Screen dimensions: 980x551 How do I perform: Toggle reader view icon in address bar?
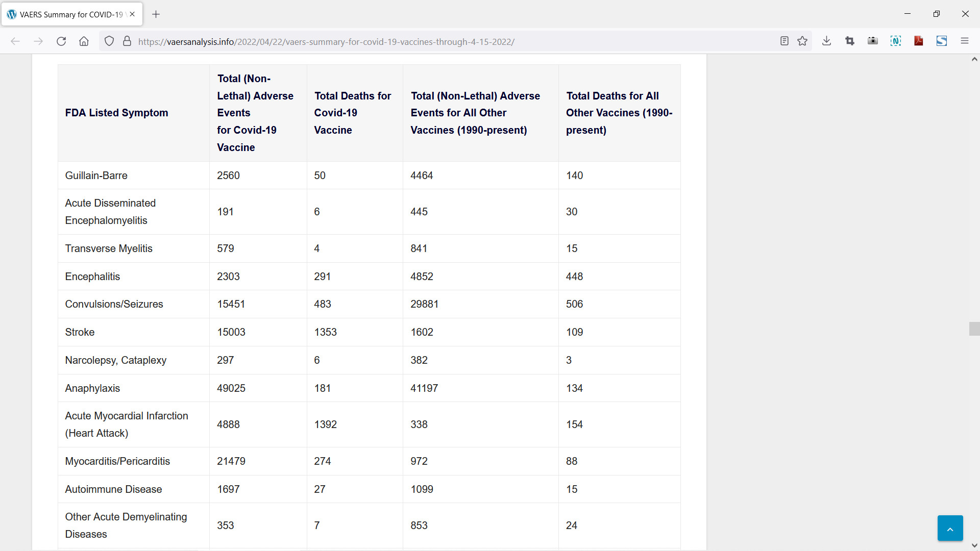click(x=785, y=41)
